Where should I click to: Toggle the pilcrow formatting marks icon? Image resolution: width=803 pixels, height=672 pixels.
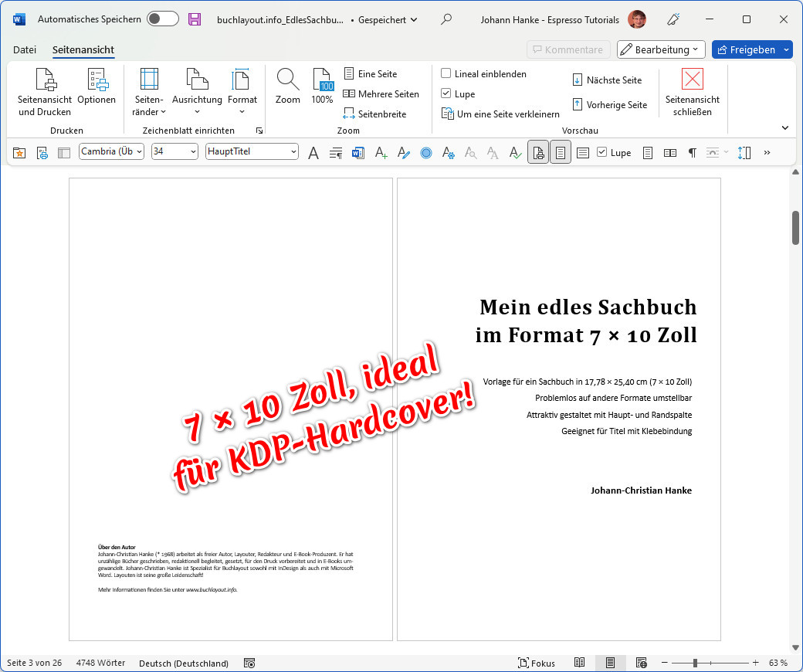(693, 153)
